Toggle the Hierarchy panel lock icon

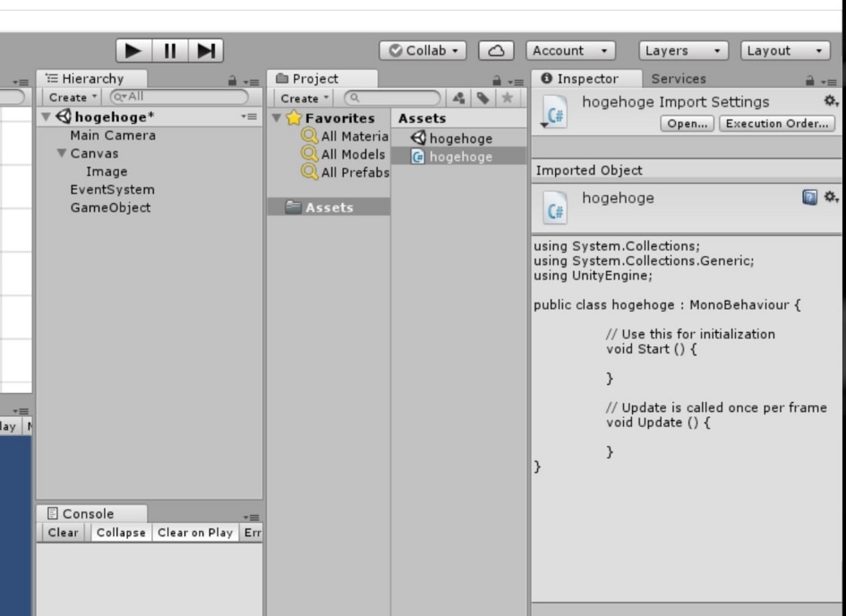point(232,81)
